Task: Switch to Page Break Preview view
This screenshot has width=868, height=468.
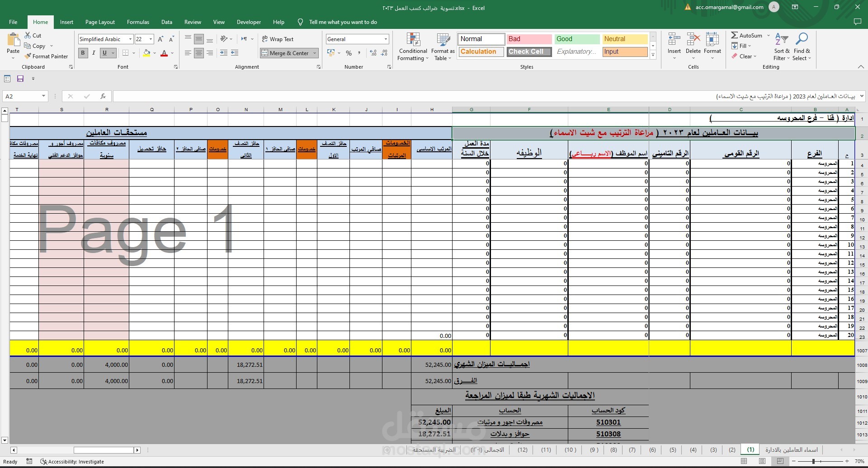Action: click(780, 461)
